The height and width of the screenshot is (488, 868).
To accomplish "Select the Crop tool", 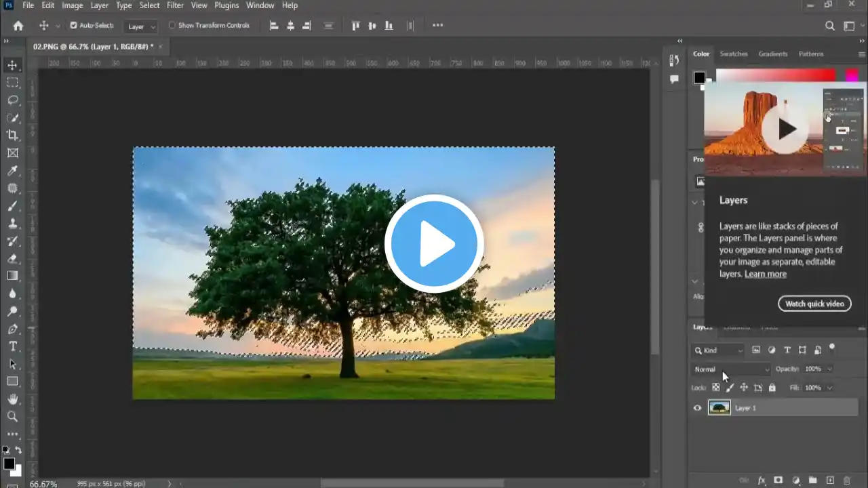I will (x=12, y=136).
